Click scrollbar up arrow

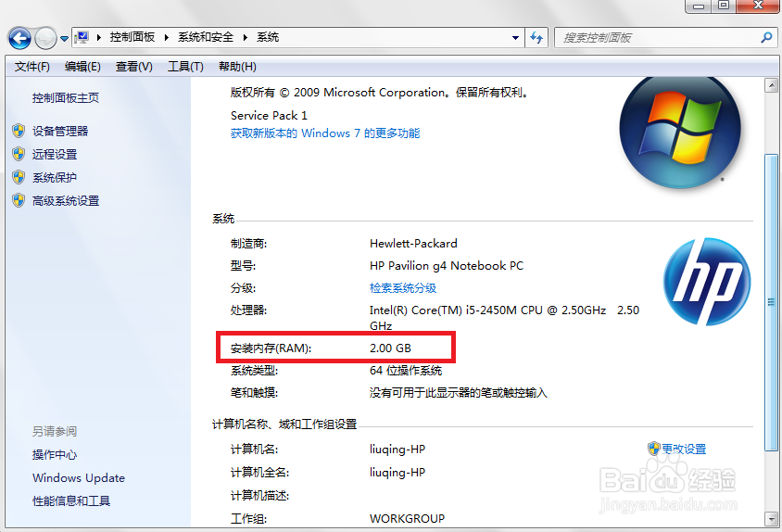coord(772,85)
